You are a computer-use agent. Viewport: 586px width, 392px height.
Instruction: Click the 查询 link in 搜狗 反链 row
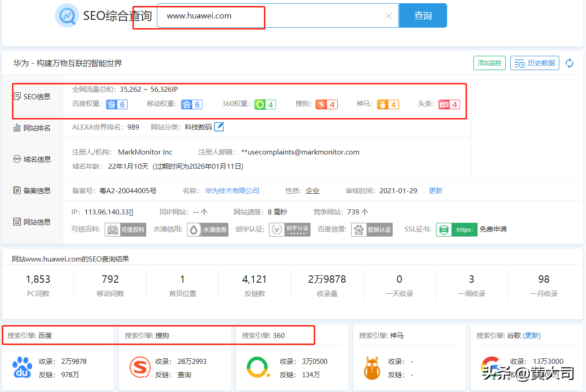coord(185,375)
